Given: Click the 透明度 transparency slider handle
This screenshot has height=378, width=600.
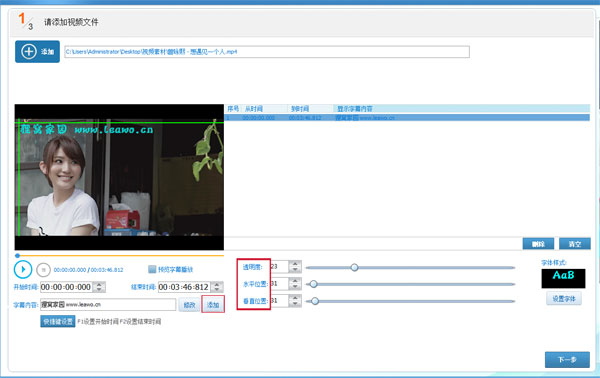Looking at the screenshot, I should click(354, 267).
